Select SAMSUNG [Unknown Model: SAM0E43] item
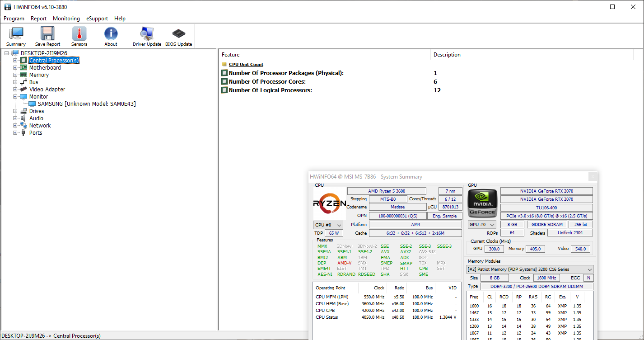 click(x=87, y=104)
